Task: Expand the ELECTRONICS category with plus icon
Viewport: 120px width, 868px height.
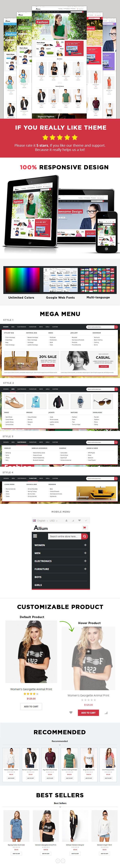Action: coord(85,561)
